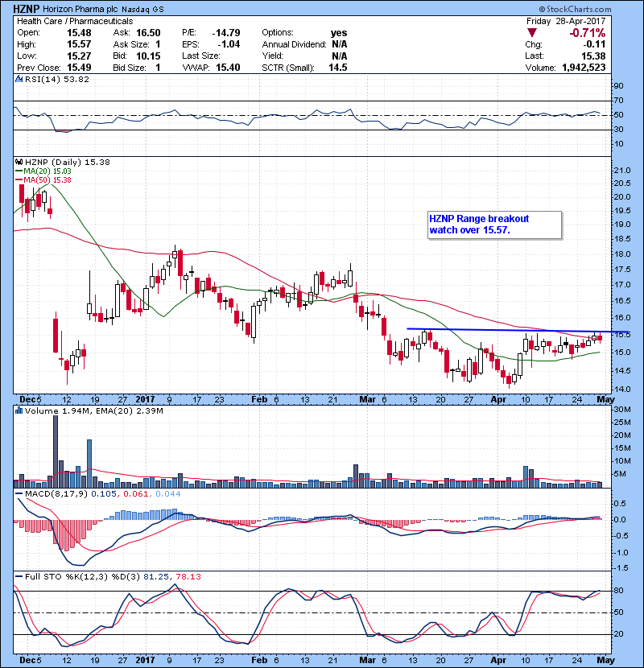Click the Mar label on the price chart date axis
644x668 pixels.
click(367, 400)
